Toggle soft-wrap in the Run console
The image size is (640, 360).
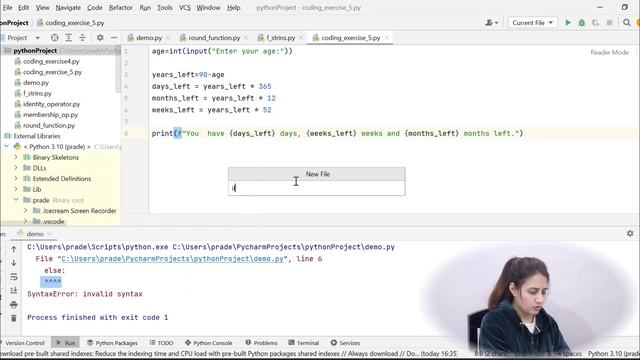13,277
